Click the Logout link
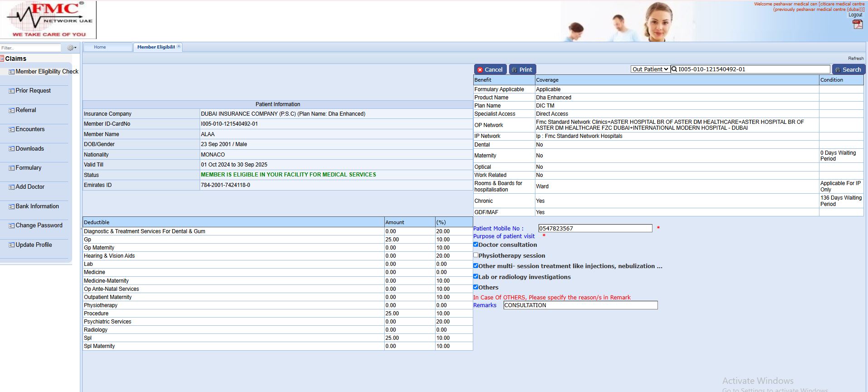This screenshot has width=868, height=392. coord(855,15)
